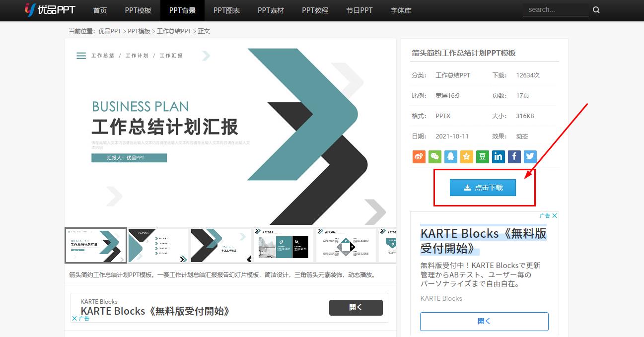Share the template on LinkedIn
Viewport: 644px width, 337px height.
[x=498, y=156]
